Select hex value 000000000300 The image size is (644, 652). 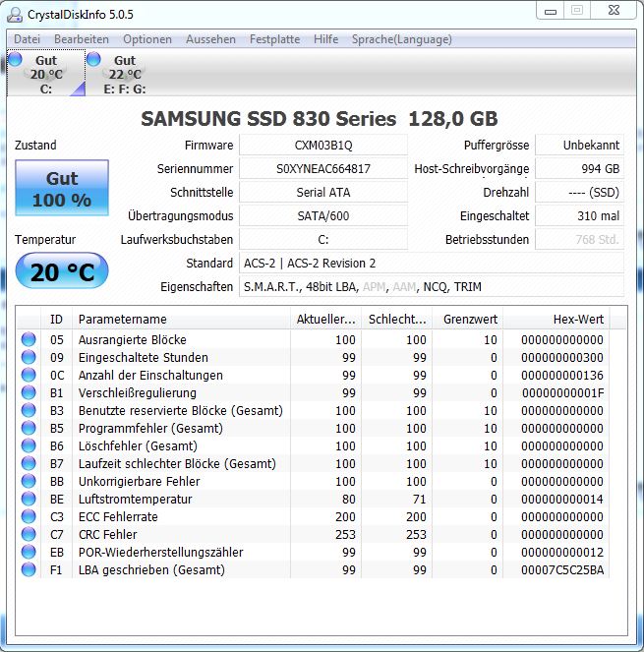[x=562, y=357]
